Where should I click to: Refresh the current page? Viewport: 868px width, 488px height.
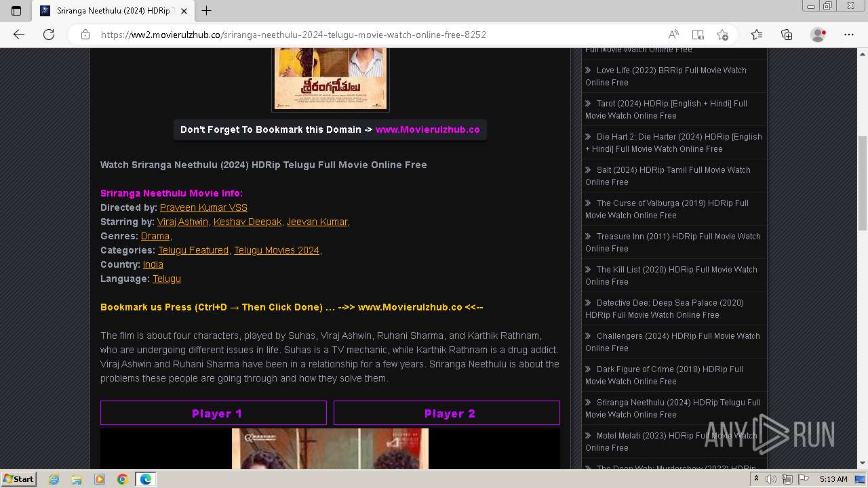pyautogui.click(x=48, y=35)
